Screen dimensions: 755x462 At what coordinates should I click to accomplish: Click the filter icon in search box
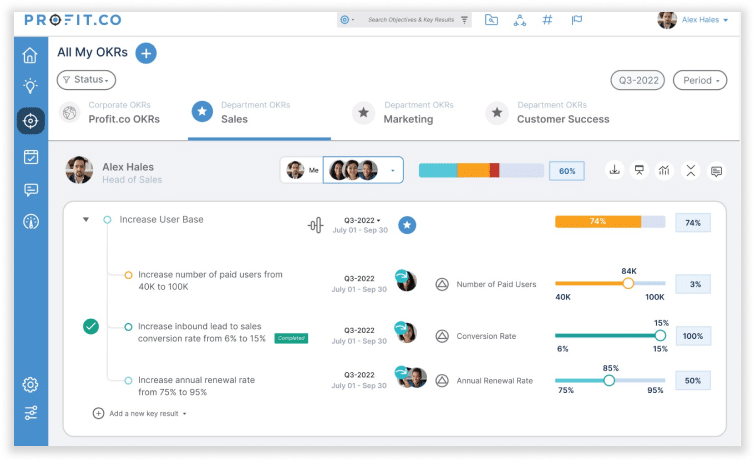click(464, 20)
